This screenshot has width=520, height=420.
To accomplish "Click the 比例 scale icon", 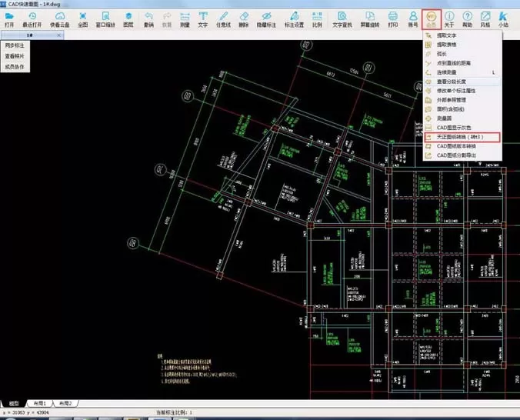I will 317,19.
